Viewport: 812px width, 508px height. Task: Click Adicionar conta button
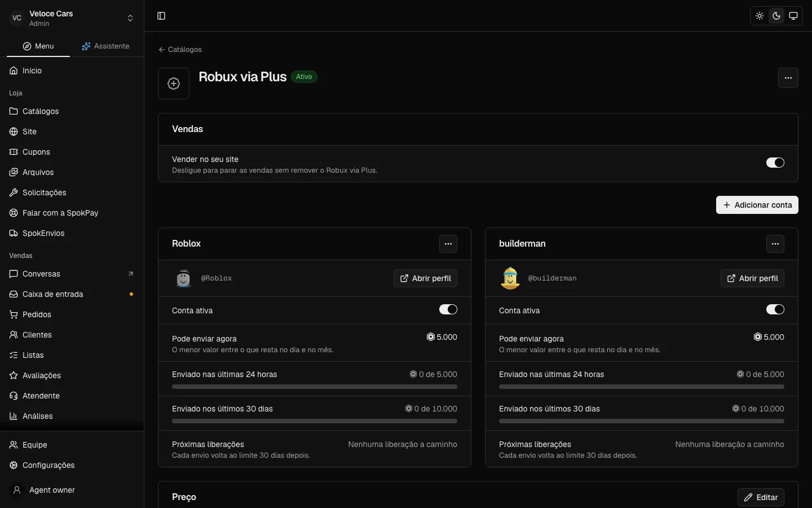[x=757, y=205]
